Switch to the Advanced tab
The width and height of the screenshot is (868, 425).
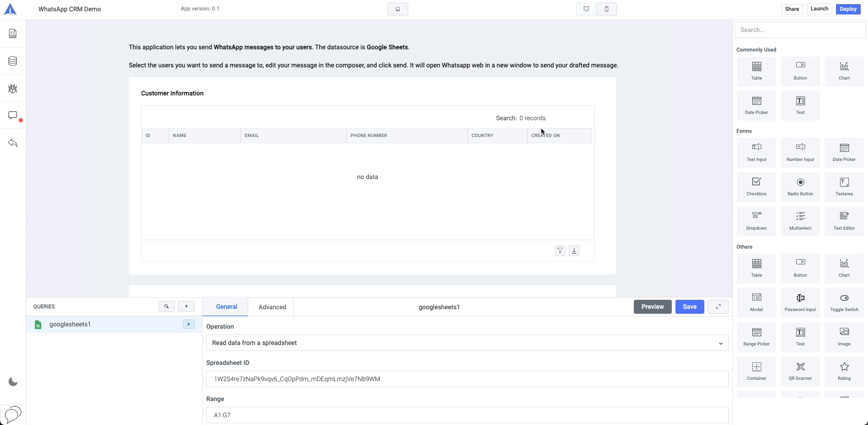pos(272,307)
